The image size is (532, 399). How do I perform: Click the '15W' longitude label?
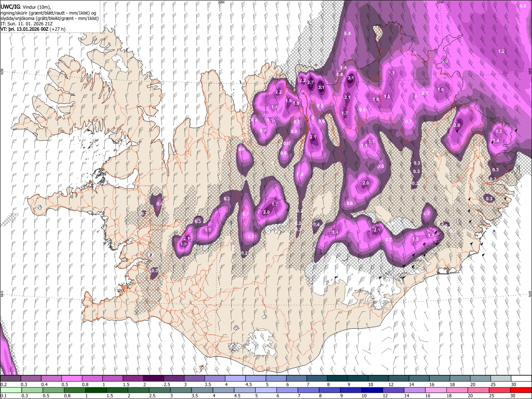click(441, 2)
